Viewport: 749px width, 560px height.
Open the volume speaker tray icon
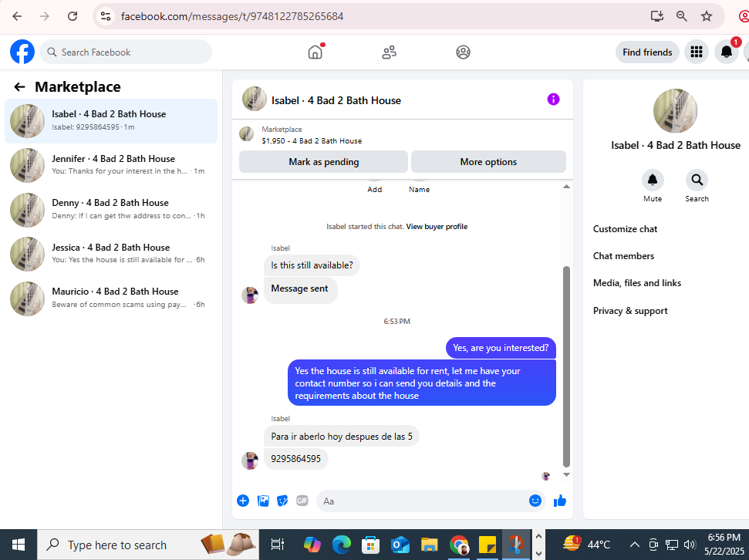coord(690,545)
